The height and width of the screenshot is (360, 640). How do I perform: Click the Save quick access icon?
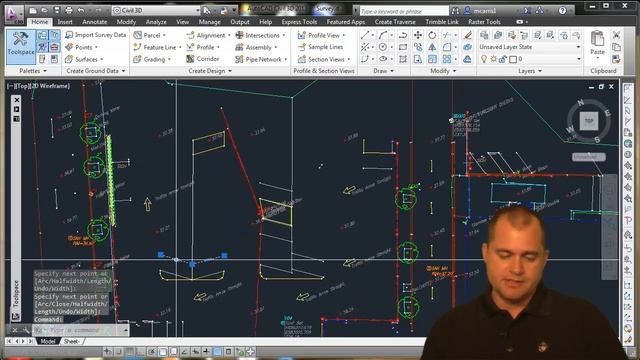click(57, 11)
